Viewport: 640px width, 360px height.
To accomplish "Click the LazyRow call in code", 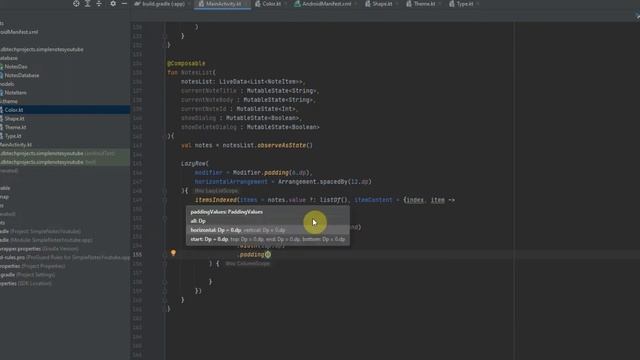I will tap(193, 164).
